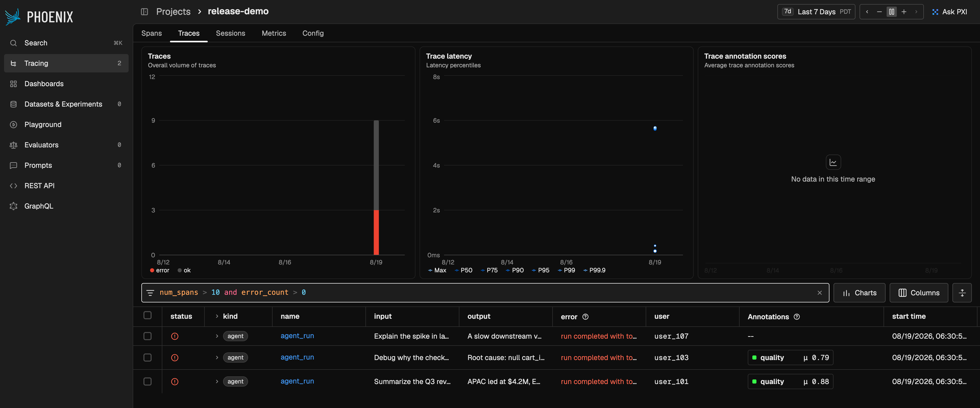This screenshot has height=408, width=980.
Task: Switch to the Metrics tab
Action: click(274, 33)
